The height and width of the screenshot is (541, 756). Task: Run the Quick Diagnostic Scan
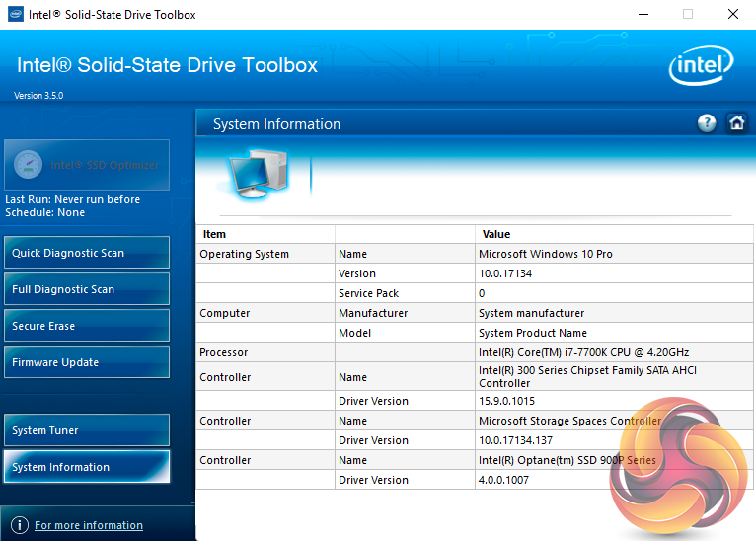[x=86, y=253]
